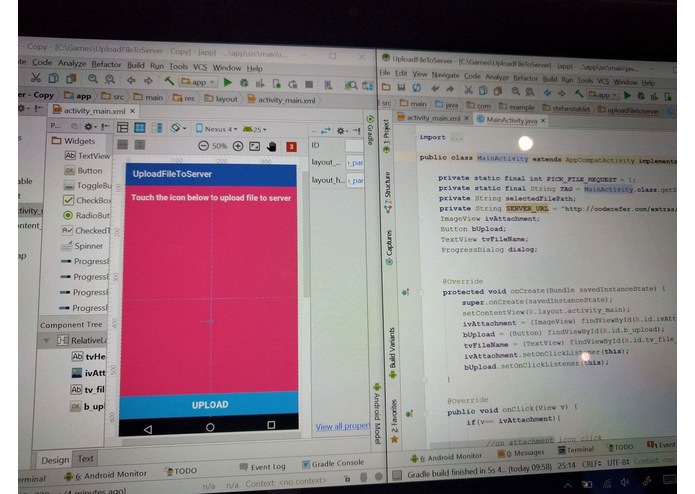Click the Undo arrow in right window toolbar
The height and width of the screenshot is (494, 695).
click(435, 89)
